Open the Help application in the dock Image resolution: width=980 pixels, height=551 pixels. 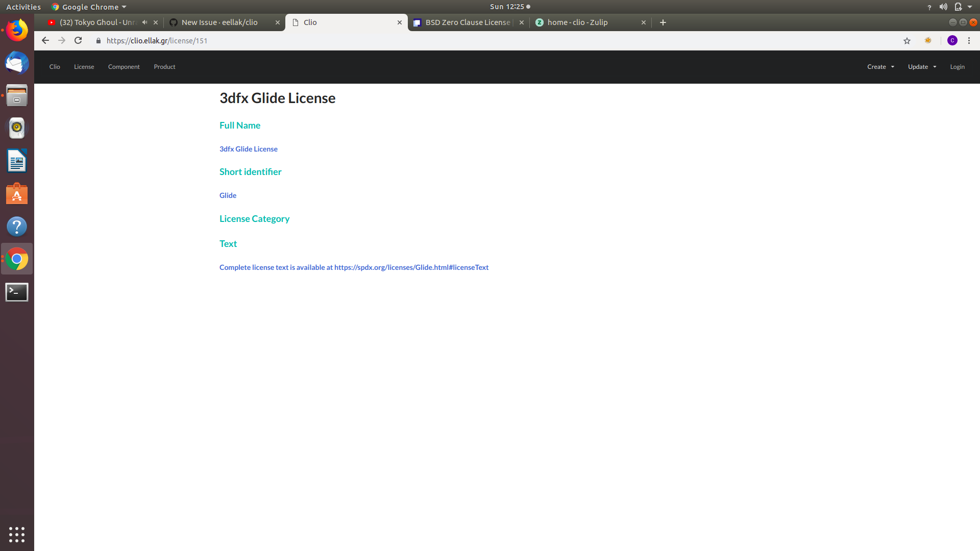17,226
